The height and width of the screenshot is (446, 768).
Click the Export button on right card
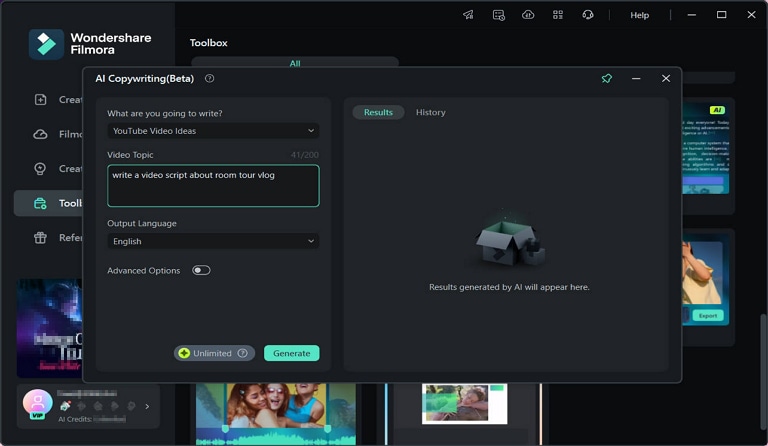pos(708,315)
